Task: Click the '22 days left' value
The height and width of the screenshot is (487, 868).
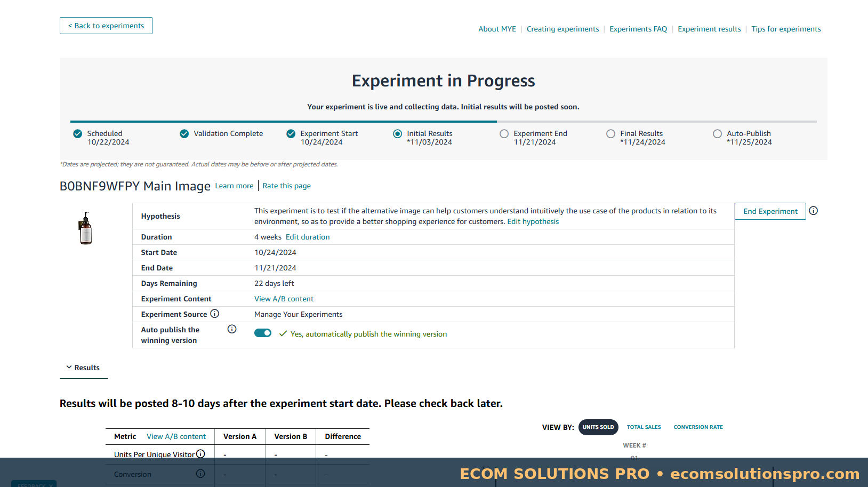Action: coord(274,284)
